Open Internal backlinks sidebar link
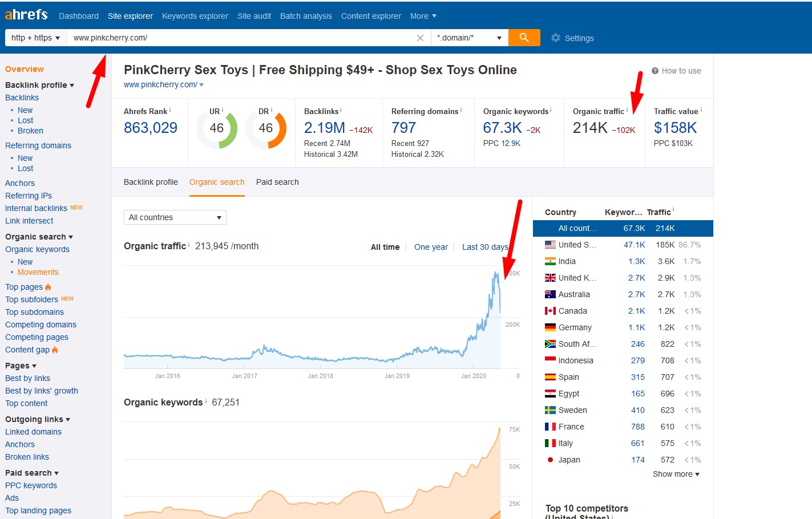Screen dimensions: 812x519 point(36,208)
